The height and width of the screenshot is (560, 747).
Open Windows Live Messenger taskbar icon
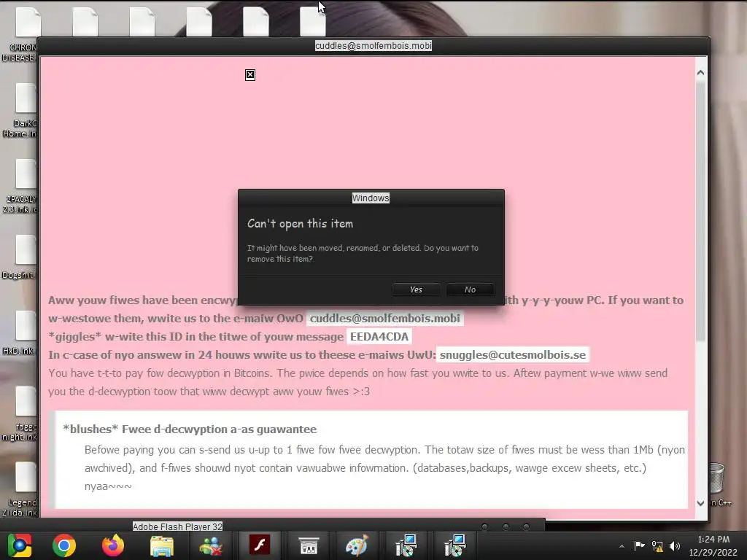211,545
